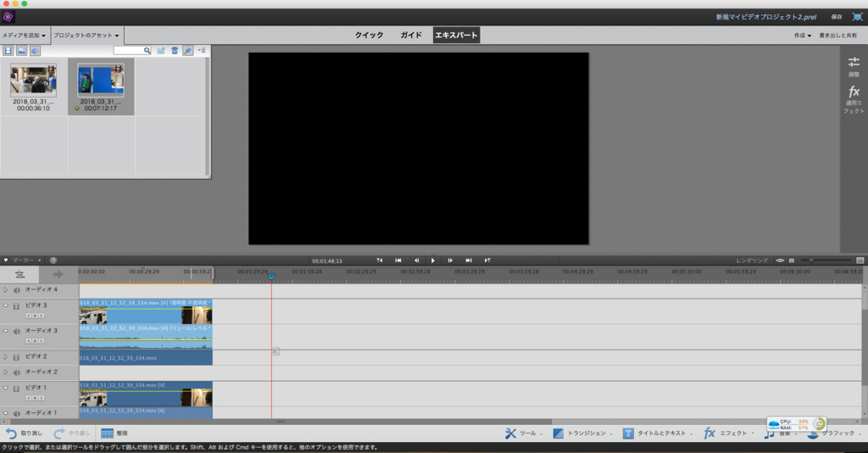This screenshot has height=453, width=868.
Task: Click the 書き出しと共有 button
Action: click(x=838, y=36)
